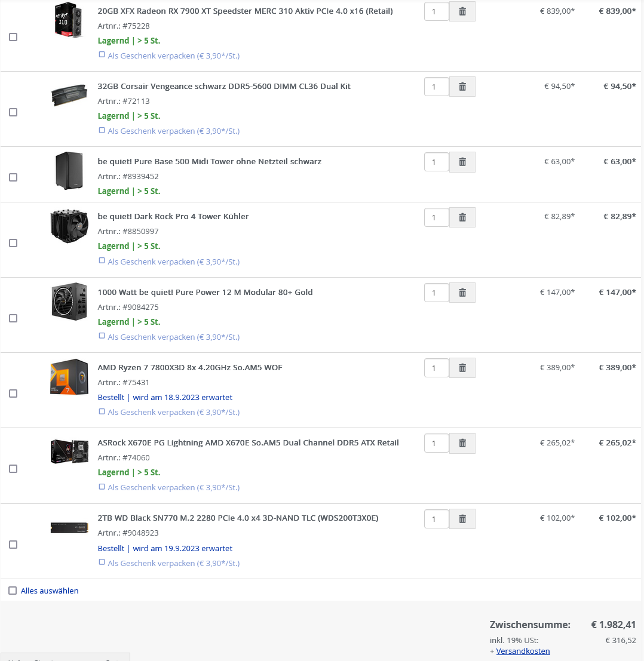Expand the Versandkosten details
The image size is (644, 661).
click(523, 651)
